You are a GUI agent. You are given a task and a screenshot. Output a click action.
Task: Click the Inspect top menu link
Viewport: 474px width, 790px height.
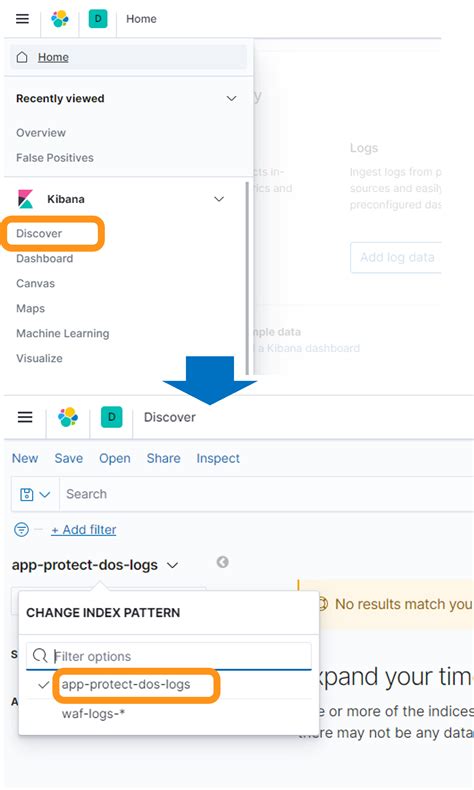(x=218, y=458)
